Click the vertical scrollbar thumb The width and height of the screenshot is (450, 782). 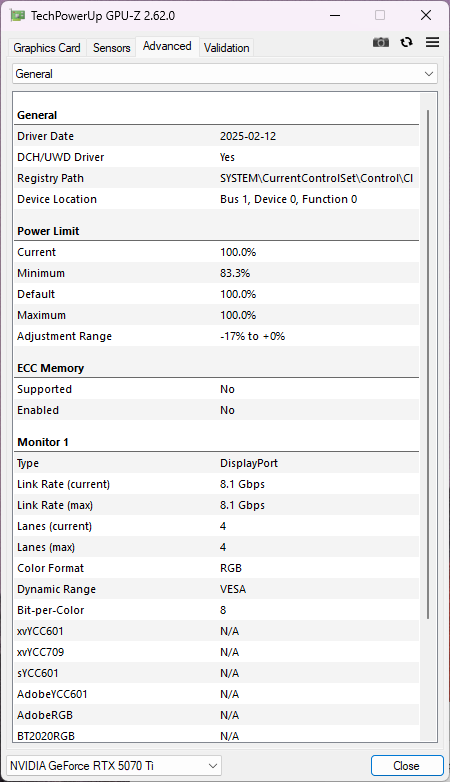428,364
